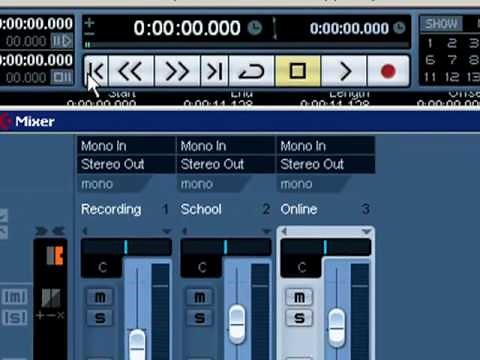This screenshot has width=480, height=360.
Task: Adjust the Recording channel pan slider
Action: [x=126, y=247]
